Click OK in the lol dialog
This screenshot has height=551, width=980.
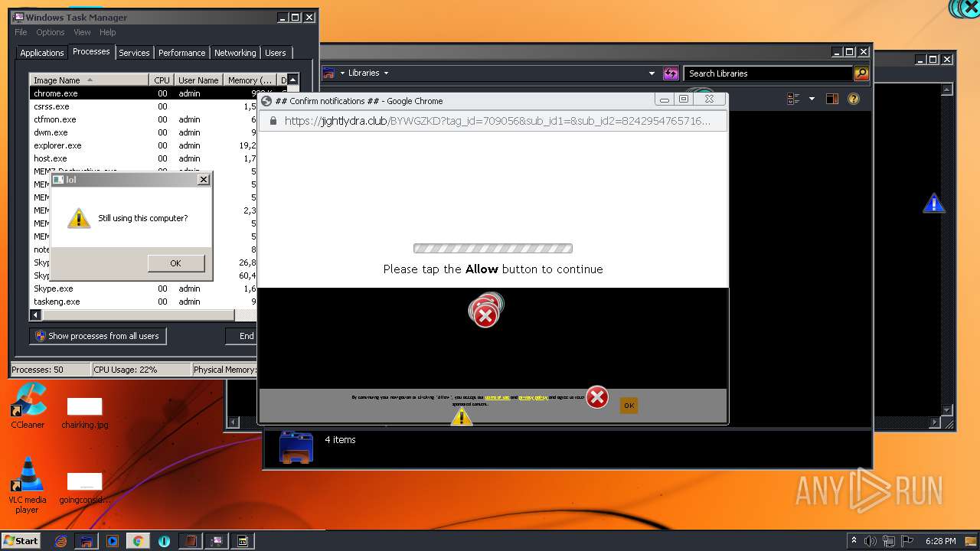coord(175,263)
